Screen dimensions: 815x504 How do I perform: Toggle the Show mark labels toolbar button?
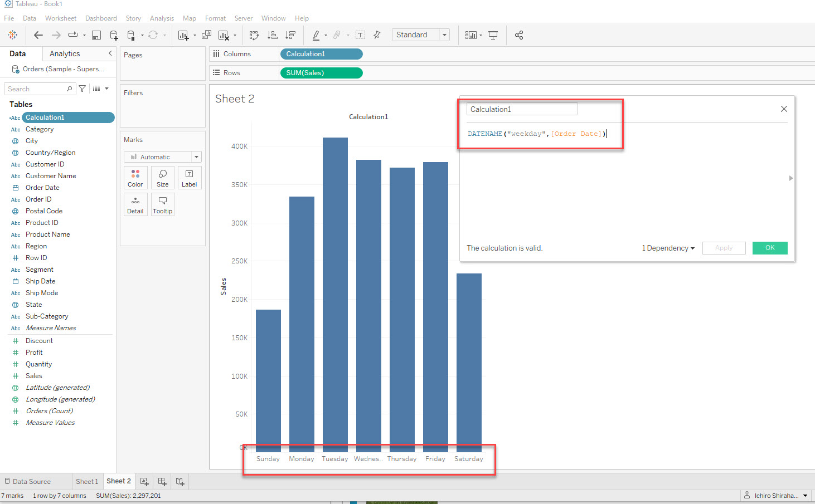361,35
